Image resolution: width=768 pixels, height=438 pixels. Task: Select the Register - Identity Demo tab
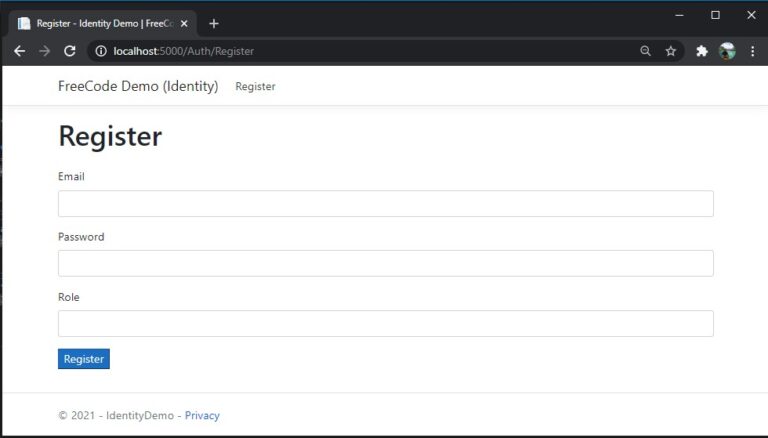103,24
